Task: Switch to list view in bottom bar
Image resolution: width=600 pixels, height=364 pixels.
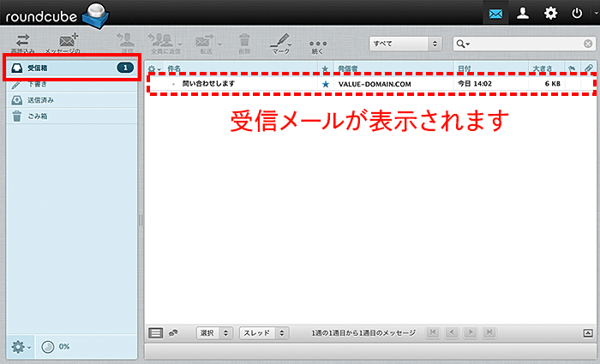Action: click(x=155, y=332)
